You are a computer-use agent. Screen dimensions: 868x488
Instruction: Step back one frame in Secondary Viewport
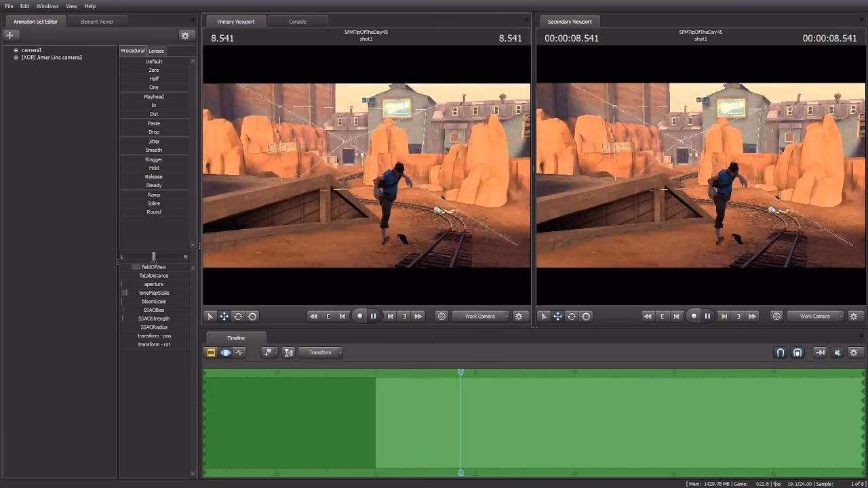tap(677, 316)
